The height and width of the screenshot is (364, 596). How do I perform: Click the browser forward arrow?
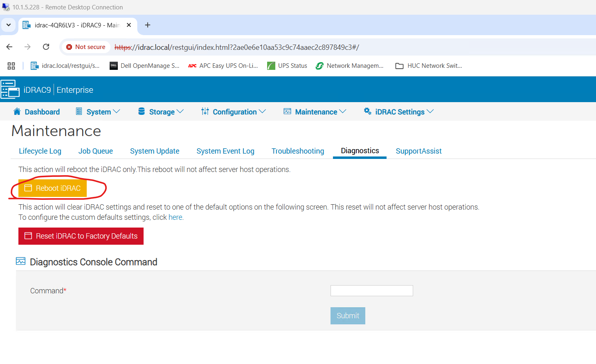27,47
